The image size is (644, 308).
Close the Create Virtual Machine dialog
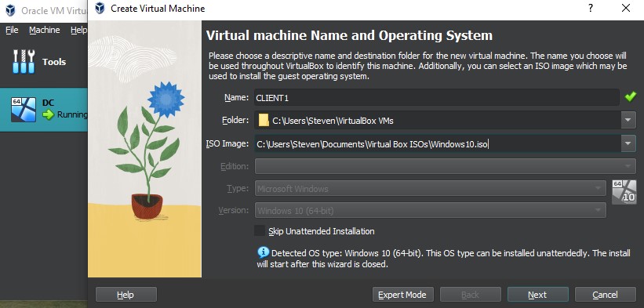coord(626,8)
